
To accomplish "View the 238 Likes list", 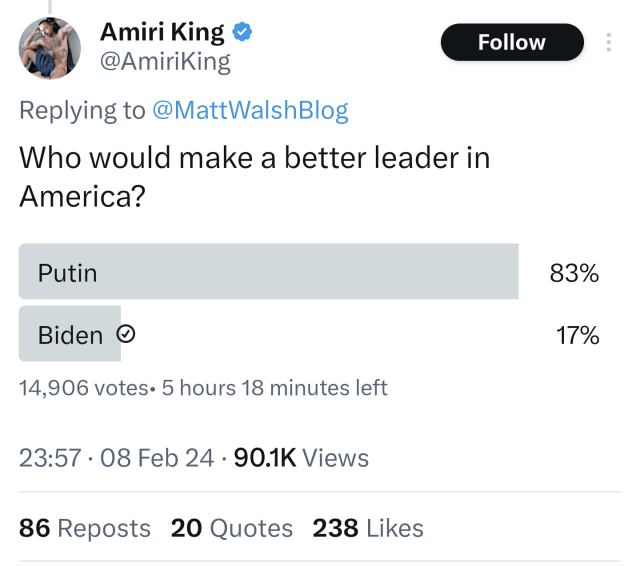I will pos(368,528).
